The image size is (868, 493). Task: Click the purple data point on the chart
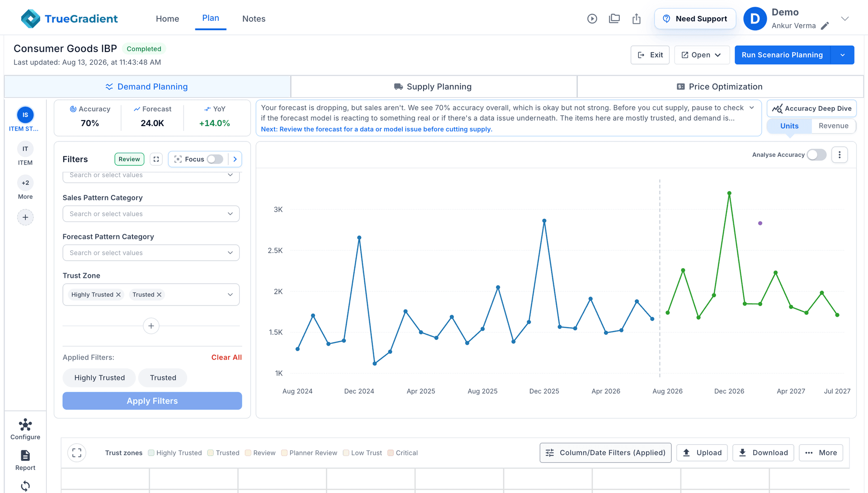[760, 223]
